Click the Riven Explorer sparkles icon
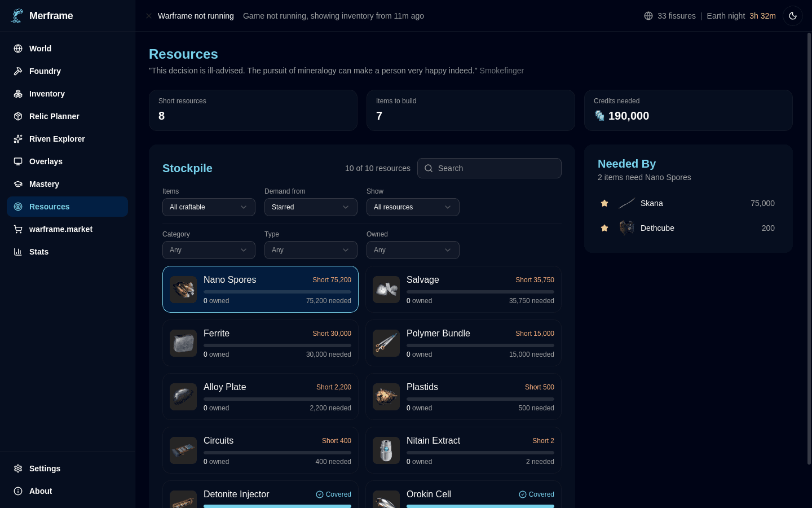812x508 pixels. [18, 139]
